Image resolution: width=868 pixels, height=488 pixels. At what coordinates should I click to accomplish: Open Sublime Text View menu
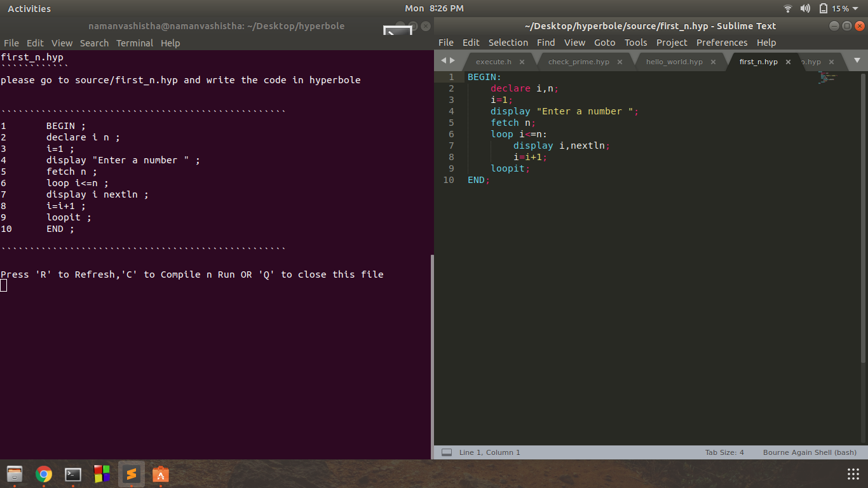(x=574, y=43)
